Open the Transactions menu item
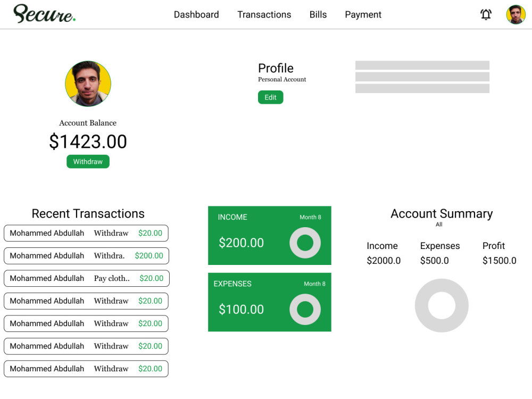Viewport: 532px width, 399px height. click(264, 14)
